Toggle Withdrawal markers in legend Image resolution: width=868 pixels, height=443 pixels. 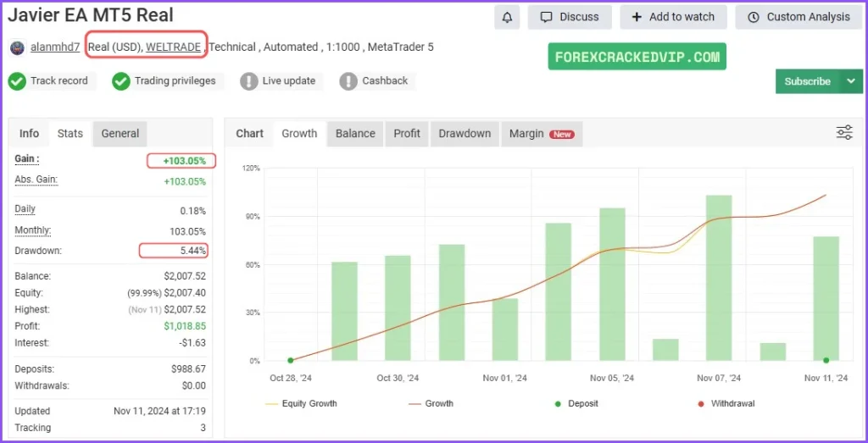click(x=725, y=403)
